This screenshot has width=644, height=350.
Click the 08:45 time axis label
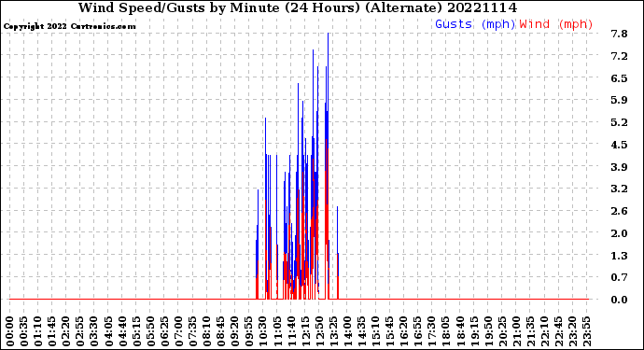coord(221,331)
